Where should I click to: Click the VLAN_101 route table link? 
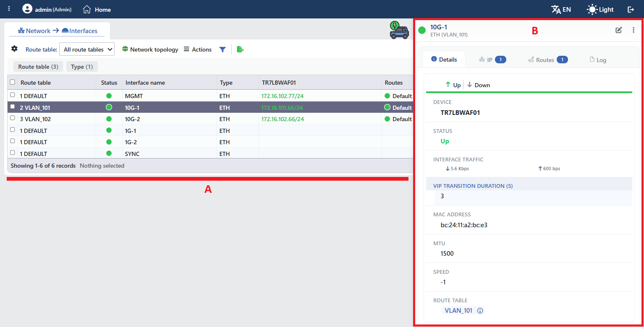tap(458, 311)
